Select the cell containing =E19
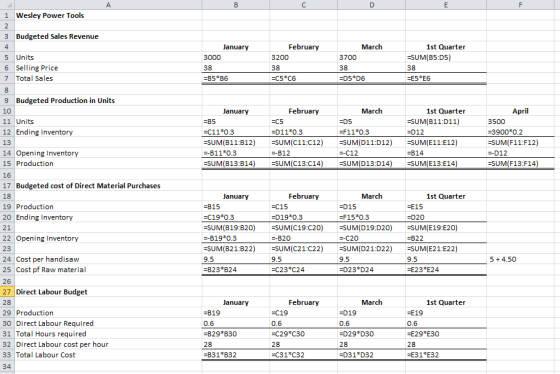This screenshot has width=560, height=374. click(446, 313)
